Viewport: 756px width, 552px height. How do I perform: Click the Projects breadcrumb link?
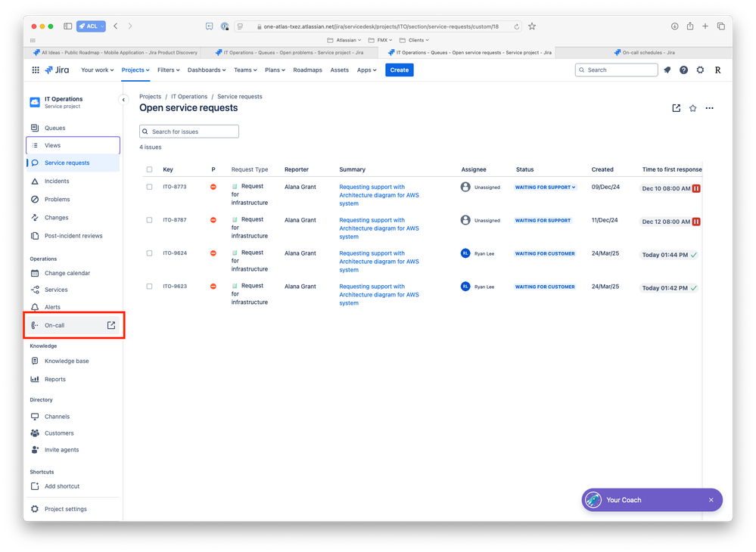(x=150, y=96)
